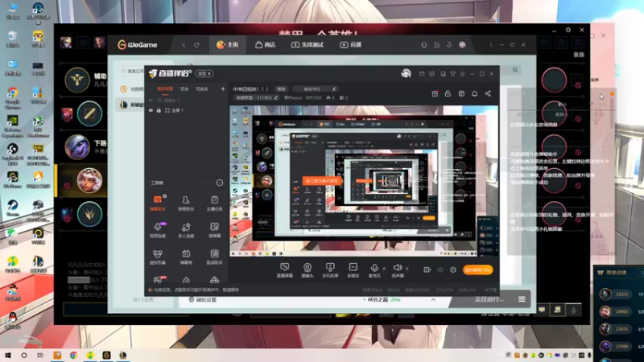644x362 pixels.
Task: Open the Windows Start menu
Action: point(8,356)
